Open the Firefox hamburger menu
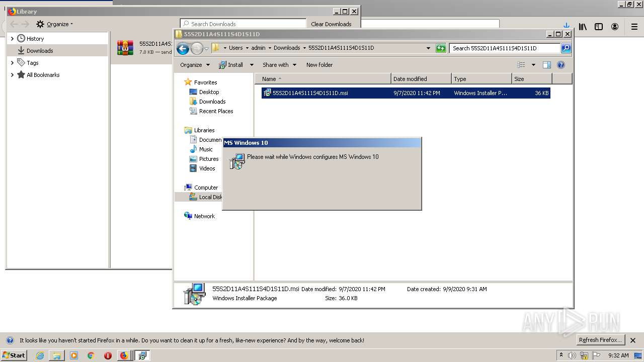The height and width of the screenshot is (362, 644). tap(634, 27)
